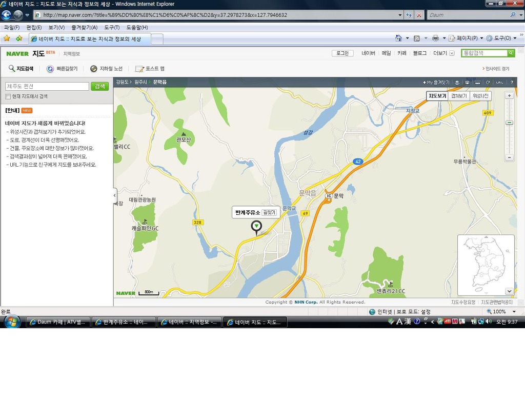This screenshot has width=525, height=420.
Task: Click the IE stop loading icon
Action: pos(419,15)
